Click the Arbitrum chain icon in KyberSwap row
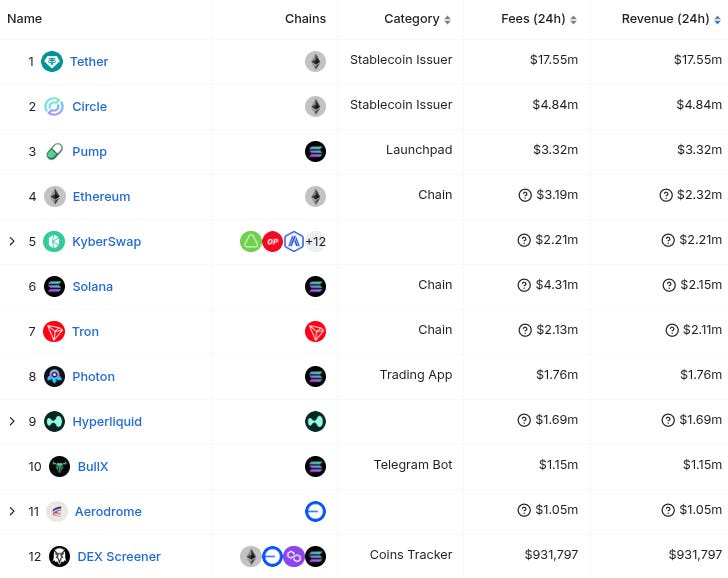 294,241
